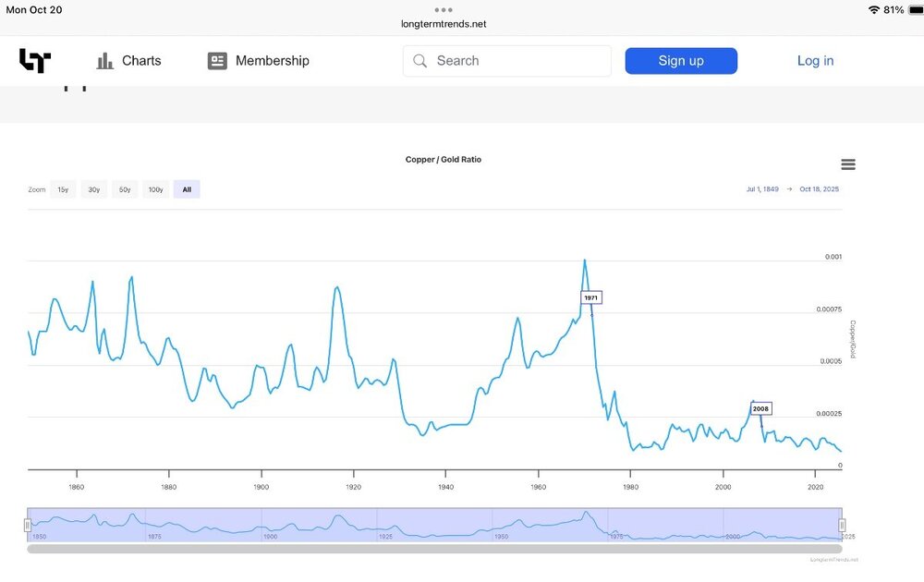Edit the end date Oct 18, 2025
Image resolution: width=924 pixels, height=582 pixels.
[819, 189]
